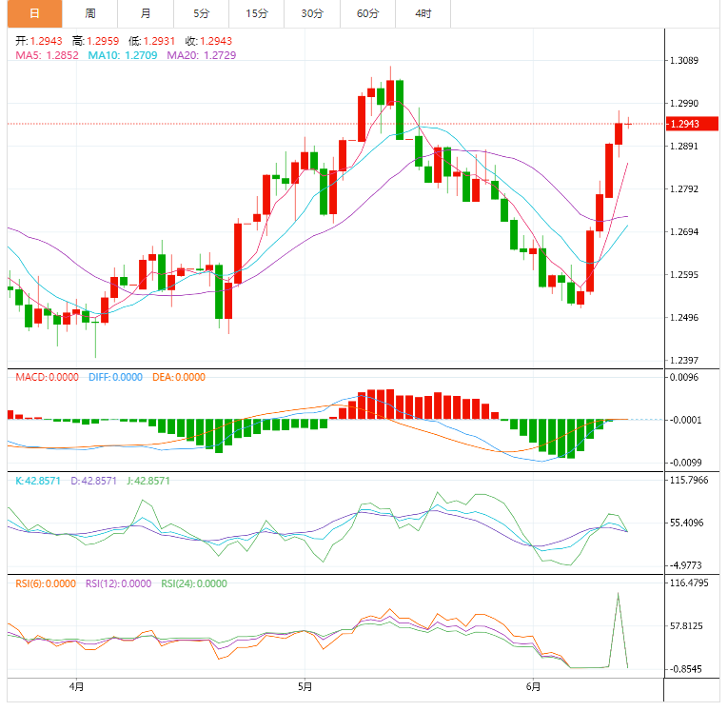Click the DIFF: 0.0000 label
This screenshot has width=728, height=711.
pos(114,377)
